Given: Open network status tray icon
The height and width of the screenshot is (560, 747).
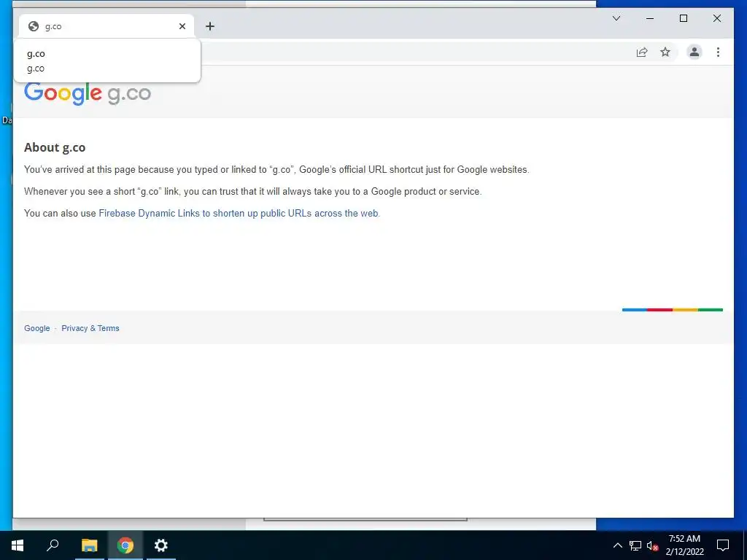Looking at the screenshot, I should (635, 545).
